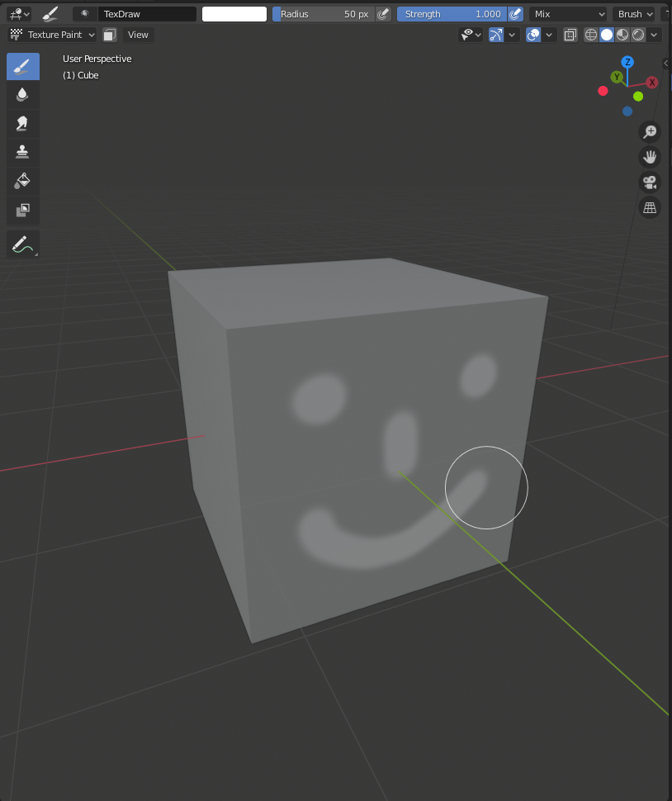The image size is (672, 801).
Task: Click the zoom view magnifier icon
Action: pyautogui.click(x=650, y=132)
